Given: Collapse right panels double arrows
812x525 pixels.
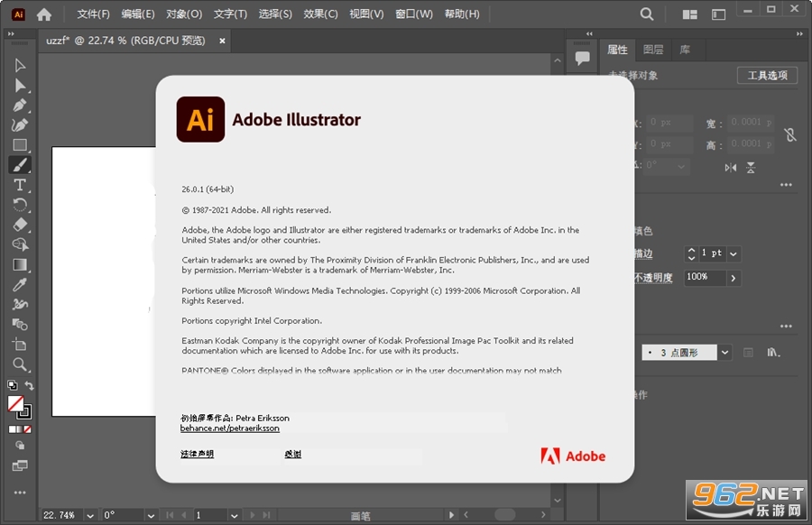Looking at the screenshot, I should pyautogui.click(x=799, y=33).
